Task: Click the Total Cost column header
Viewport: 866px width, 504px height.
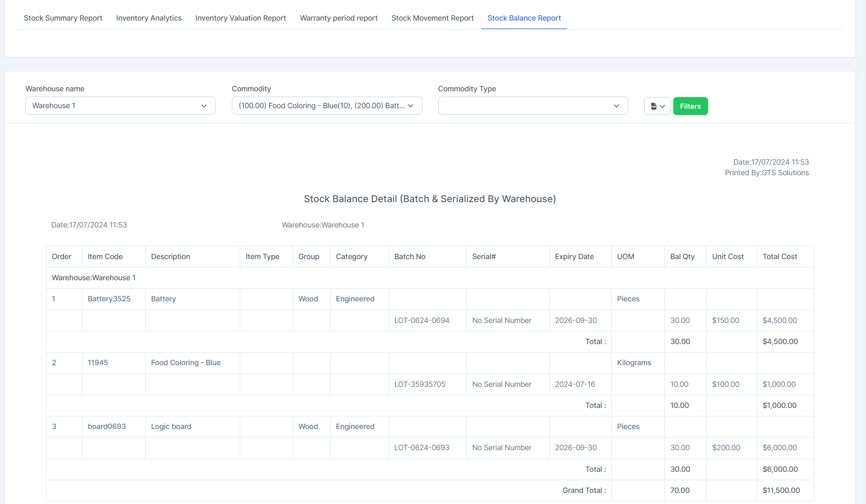Action: 779,256
